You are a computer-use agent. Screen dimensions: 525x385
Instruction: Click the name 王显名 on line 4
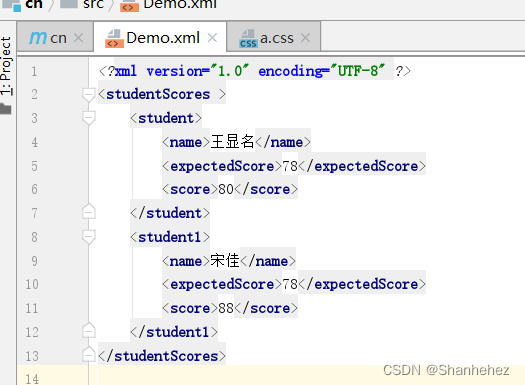coord(232,142)
